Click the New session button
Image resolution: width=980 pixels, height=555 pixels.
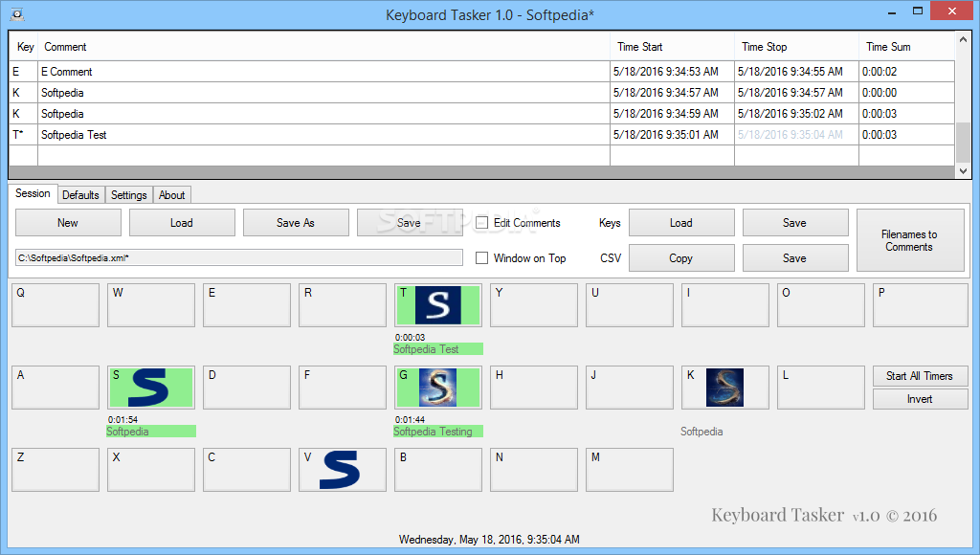pyautogui.click(x=68, y=223)
